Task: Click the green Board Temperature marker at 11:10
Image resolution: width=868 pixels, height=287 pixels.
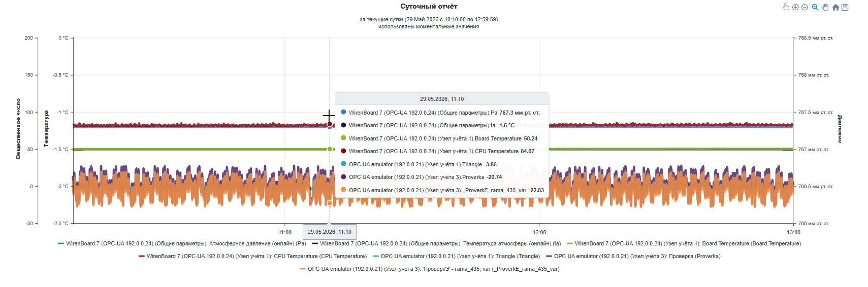Action: pos(330,149)
